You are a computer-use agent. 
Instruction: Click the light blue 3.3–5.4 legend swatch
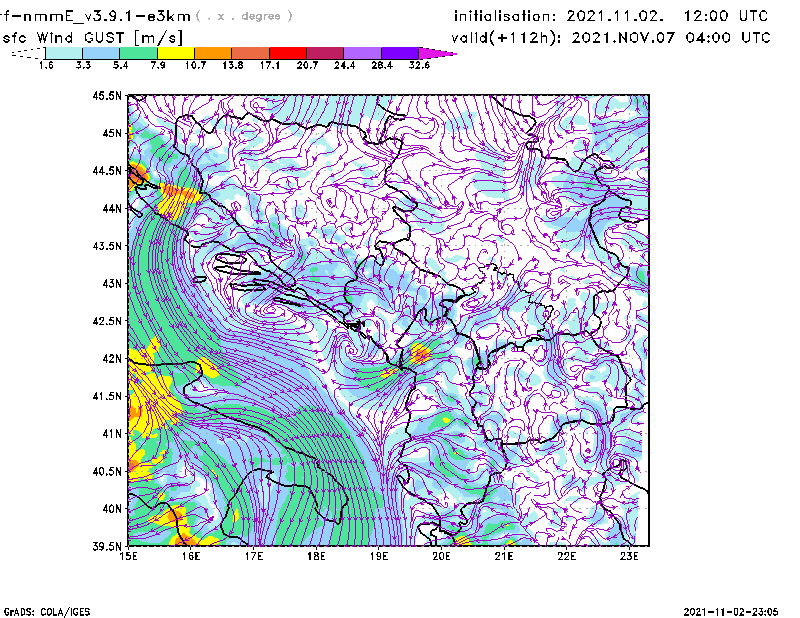(x=101, y=53)
